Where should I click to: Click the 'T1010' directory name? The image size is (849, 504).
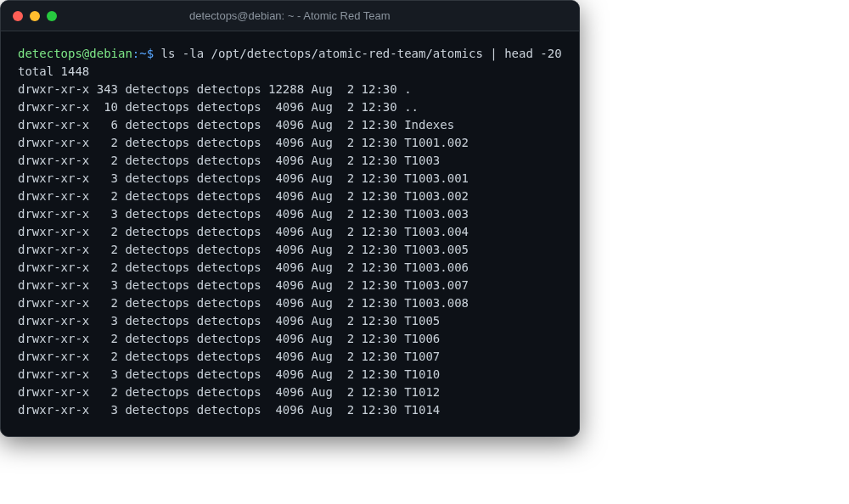[x=422, y=375]
